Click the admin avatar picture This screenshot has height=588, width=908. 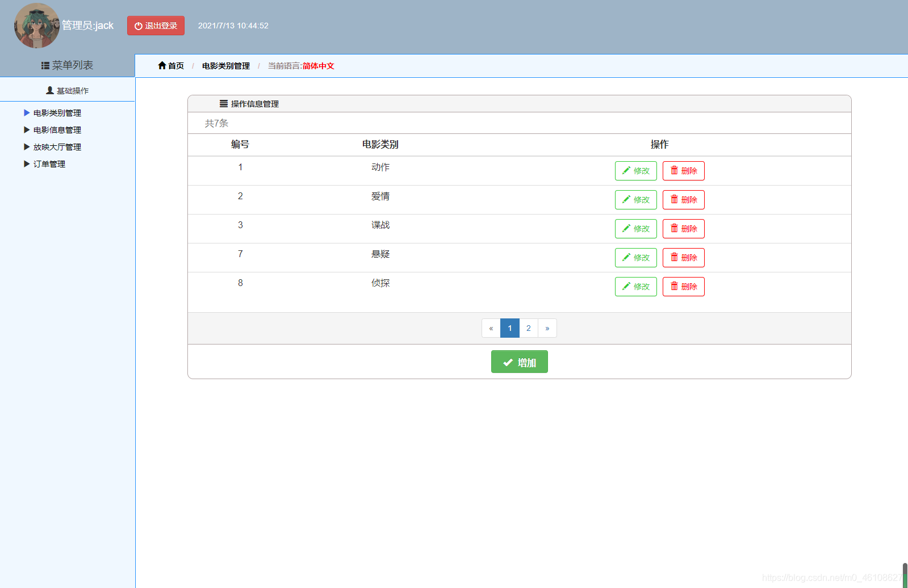point(37,26)
